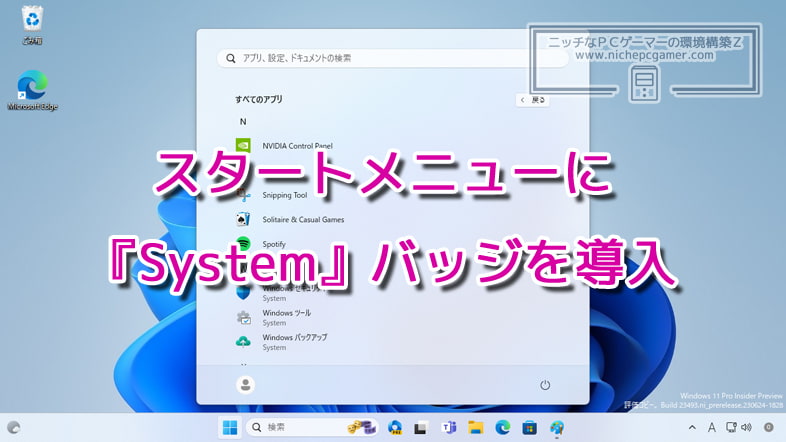Switch to the running palette-icon taskbar app

click(556, 427)
